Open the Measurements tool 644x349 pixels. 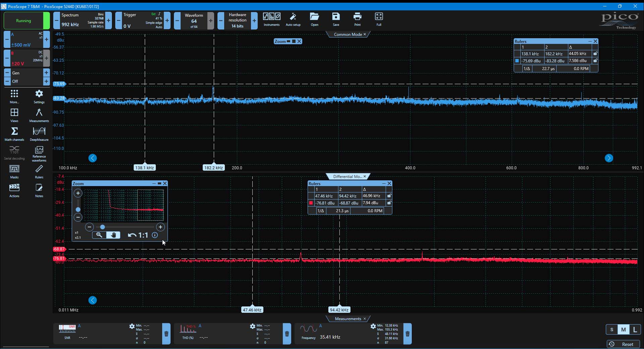(39, 115)
